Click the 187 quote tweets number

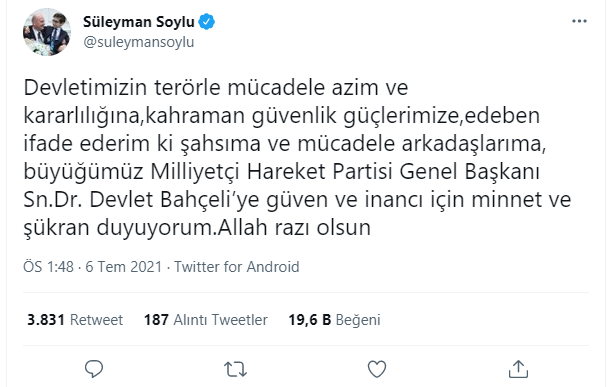tap(156, 320)
